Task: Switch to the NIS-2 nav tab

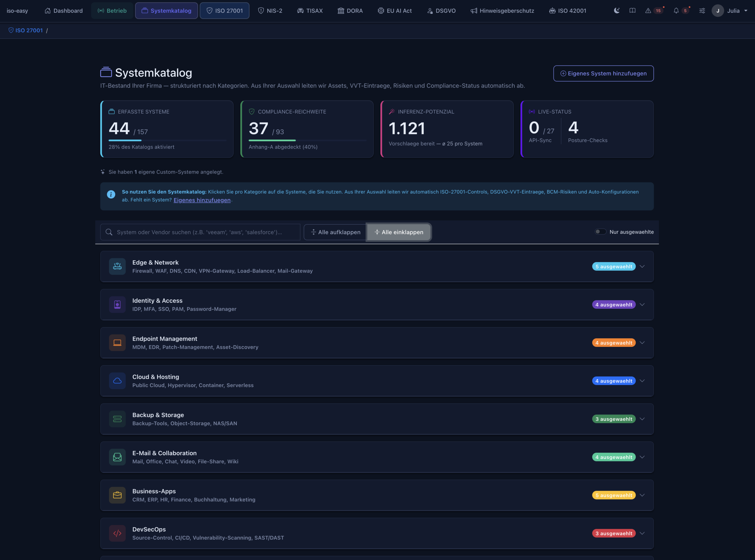Action: tap(270, 11)
